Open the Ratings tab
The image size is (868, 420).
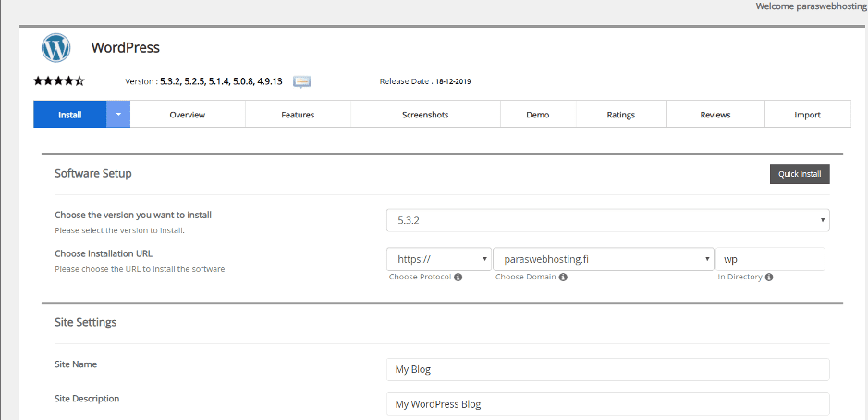click(621, 115)
